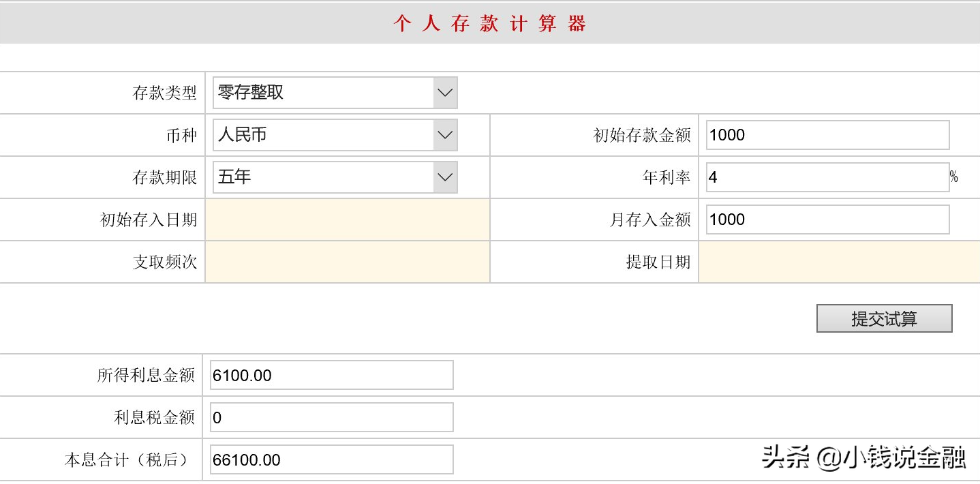The height and width of the screenshot is (484, 980).
Task: Click the 支取频次 withdrawal frequency field
Action: (x=348, y=262)
